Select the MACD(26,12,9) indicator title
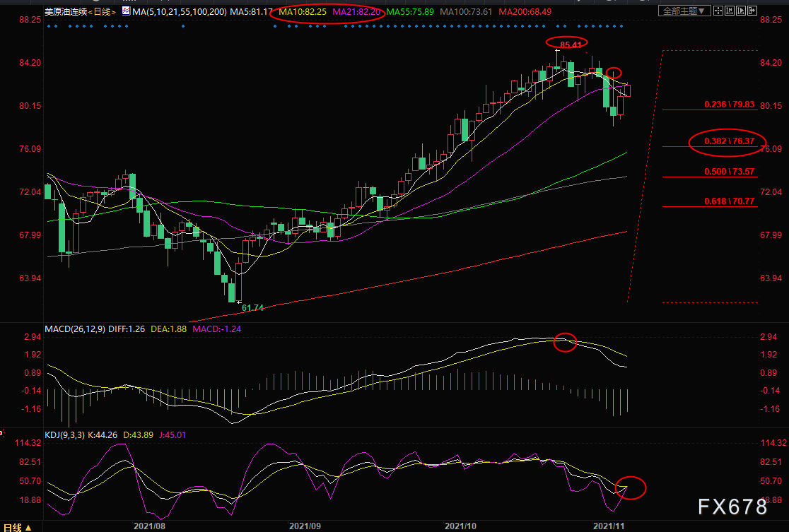The height and width of the screenshot is (532, 789). pos(75,329)
